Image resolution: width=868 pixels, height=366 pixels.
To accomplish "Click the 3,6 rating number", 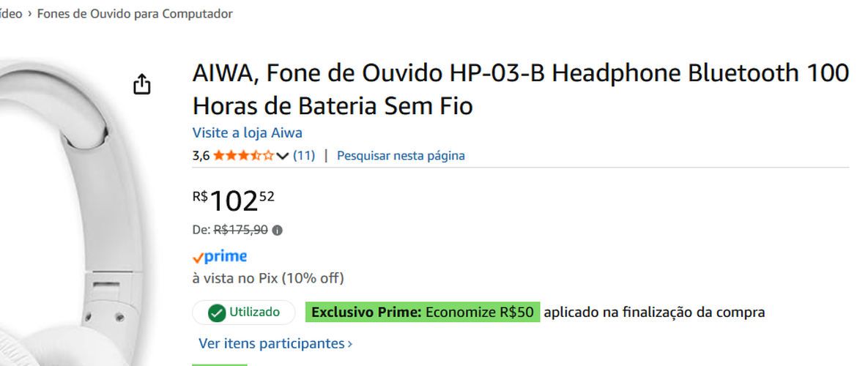I will [201, 156].
